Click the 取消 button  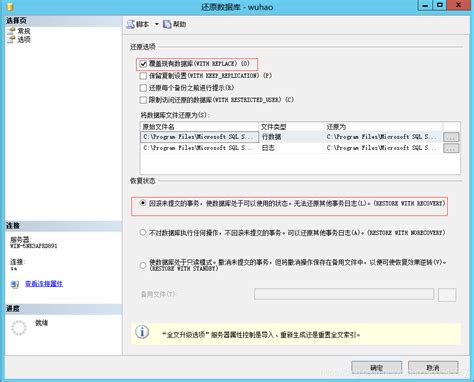tap(433, 368)
